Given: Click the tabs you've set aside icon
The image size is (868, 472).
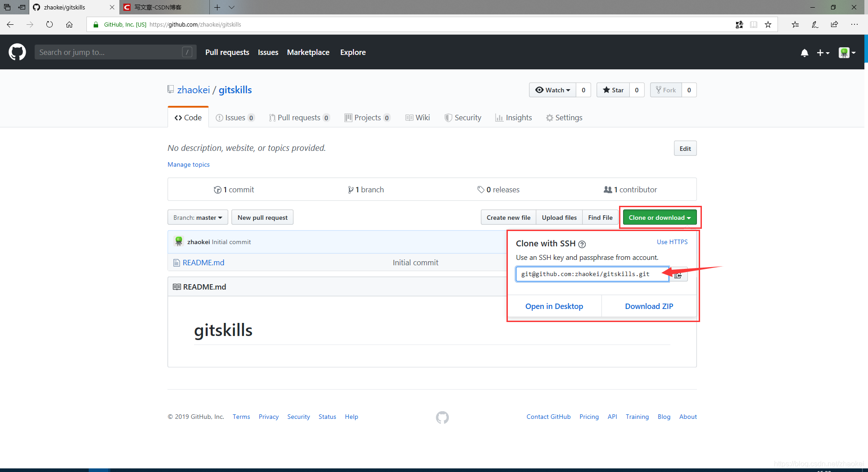Looking at the screenshot, I should 7,7.
